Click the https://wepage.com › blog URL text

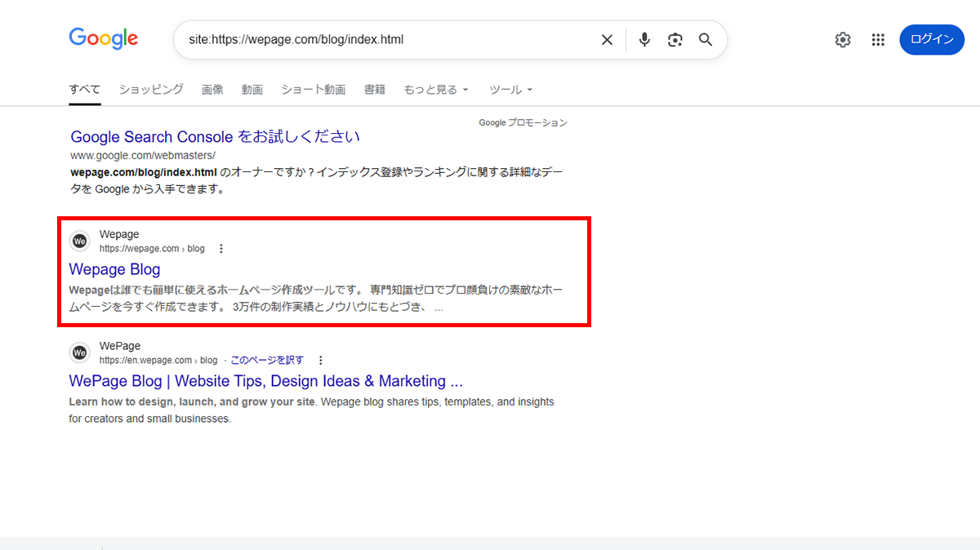[x=152, y=249]
